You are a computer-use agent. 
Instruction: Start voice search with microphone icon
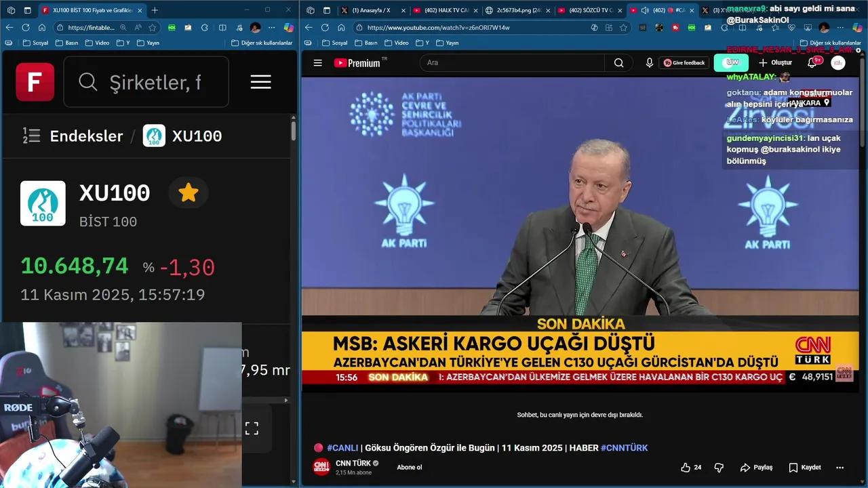[x=649, y=62]
